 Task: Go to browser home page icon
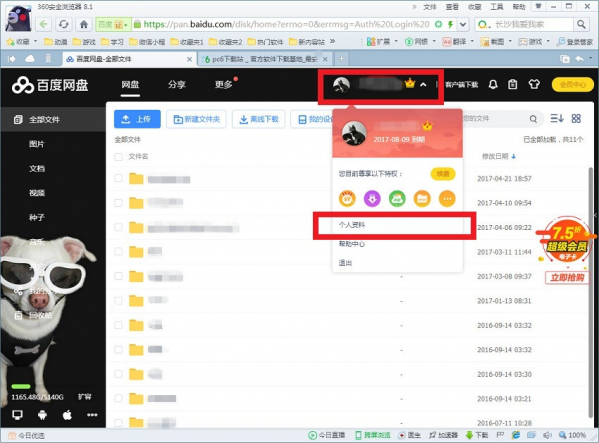click(84, 24)
